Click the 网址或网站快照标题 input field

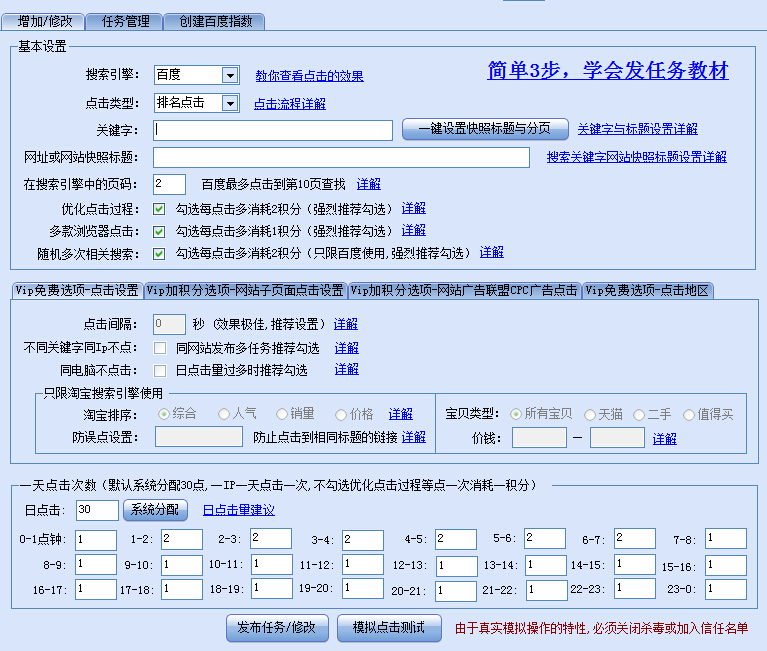point(341,157)
